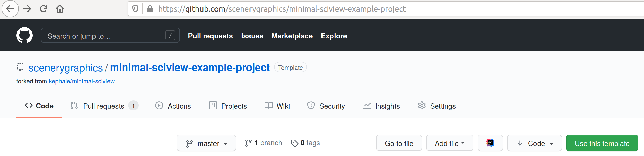Click the template repository icon beside scenerygraphics
Image resolution: width=644 pixels, height=156 pixels.
(20, 67)
